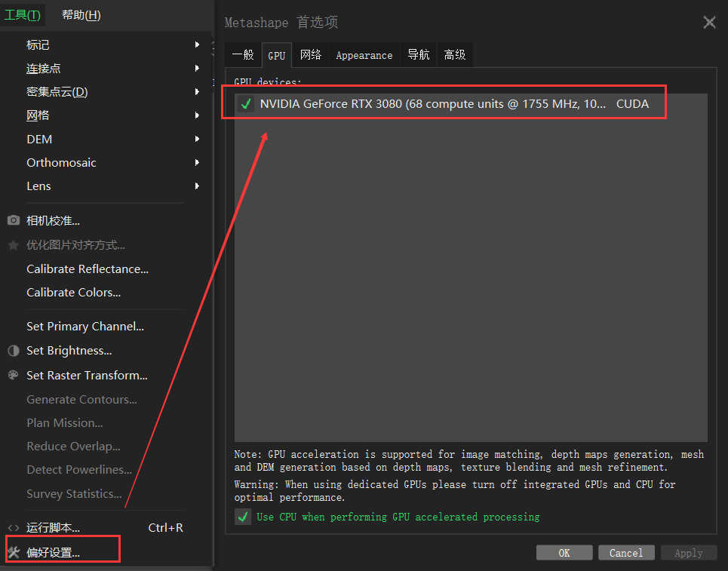Expand the DEM submenu arrow

(197, 139)
